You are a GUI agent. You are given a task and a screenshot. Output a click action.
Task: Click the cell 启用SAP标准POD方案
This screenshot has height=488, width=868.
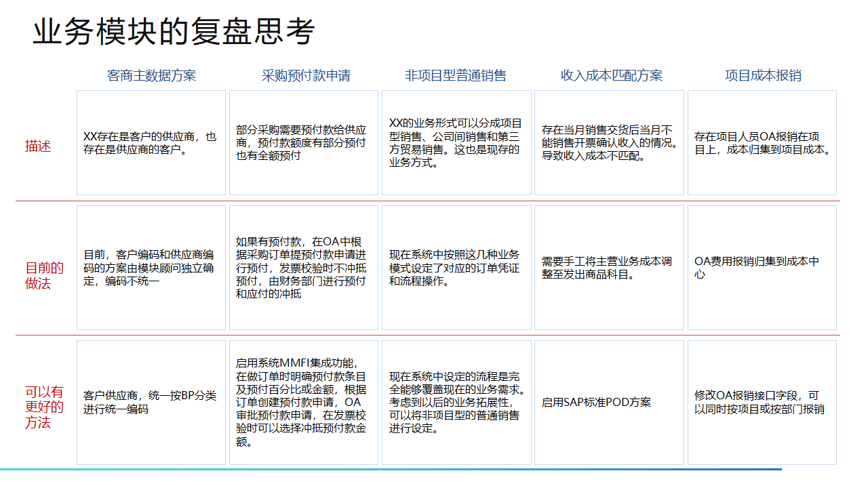point(610,403)
